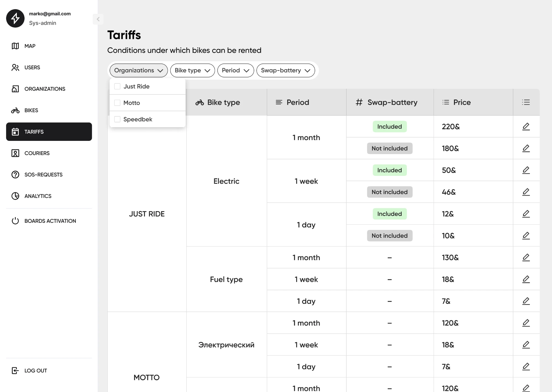Open the SOS-Requests section
The width and height of the screenshot is (552, 392).
49,174
